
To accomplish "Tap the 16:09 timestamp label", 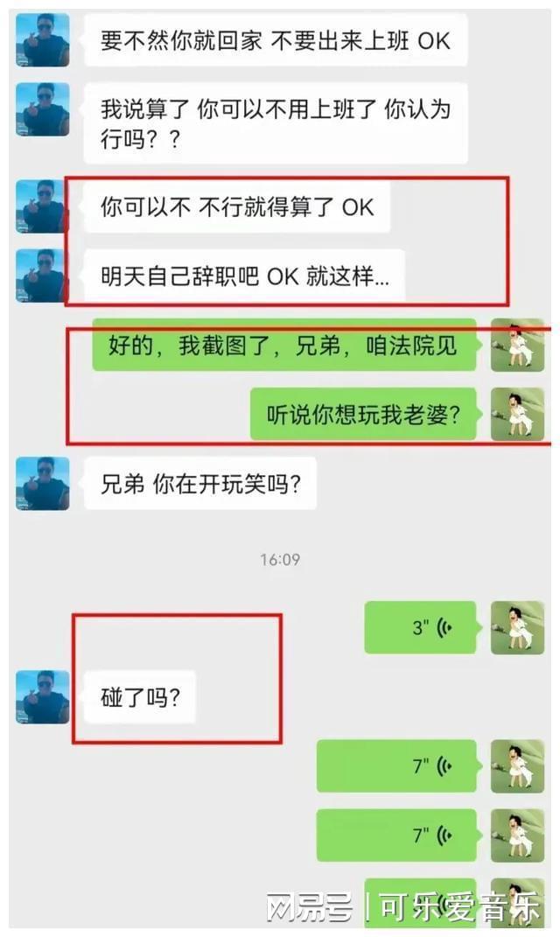I will click(280, 559).
